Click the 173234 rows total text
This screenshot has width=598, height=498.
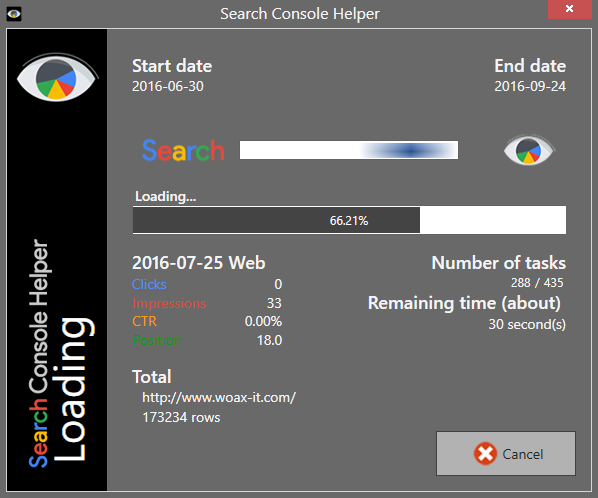[181, 418]
